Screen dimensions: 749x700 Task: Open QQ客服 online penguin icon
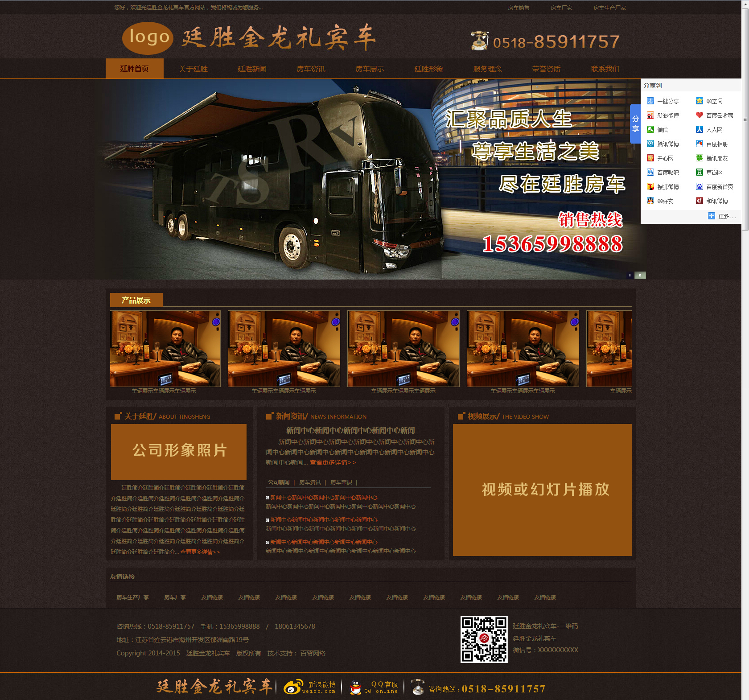click(355, 687)
